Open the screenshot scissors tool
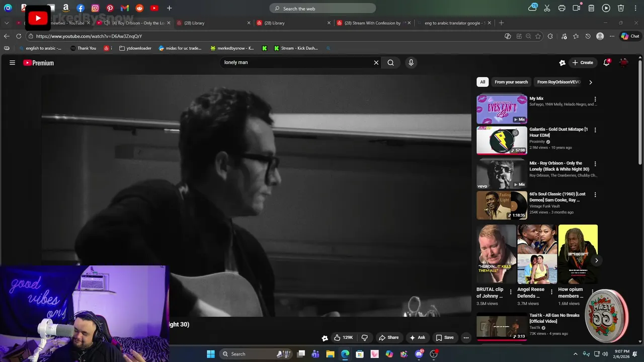 coord(547,8)
